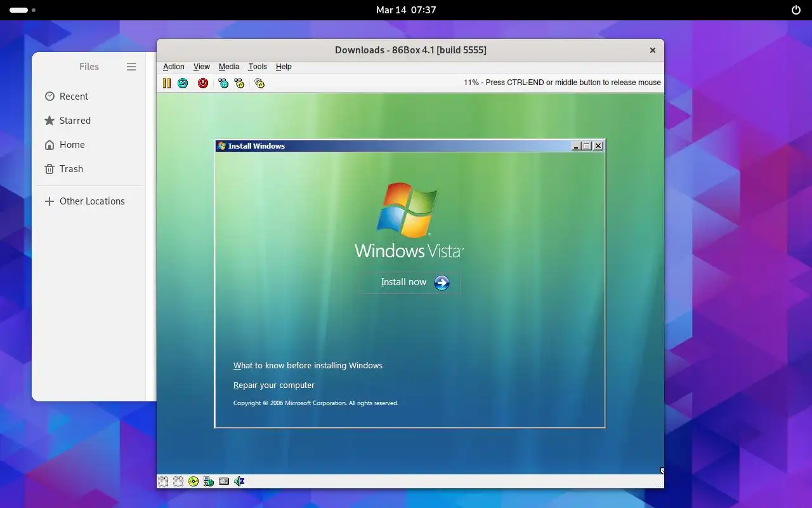Screen dimensions: 812x508
Task: Open the Mar 14 07:37 clock menu
Action: [406, 10]
